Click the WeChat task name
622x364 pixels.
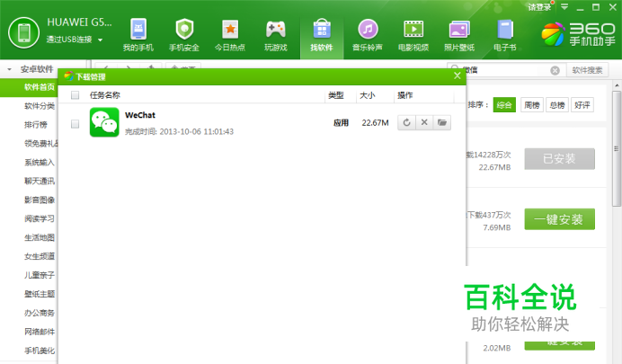pos(140,115)
